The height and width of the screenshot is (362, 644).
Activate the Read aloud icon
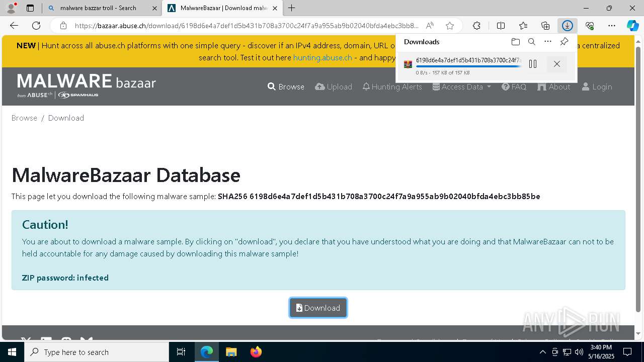pos(430,26)
